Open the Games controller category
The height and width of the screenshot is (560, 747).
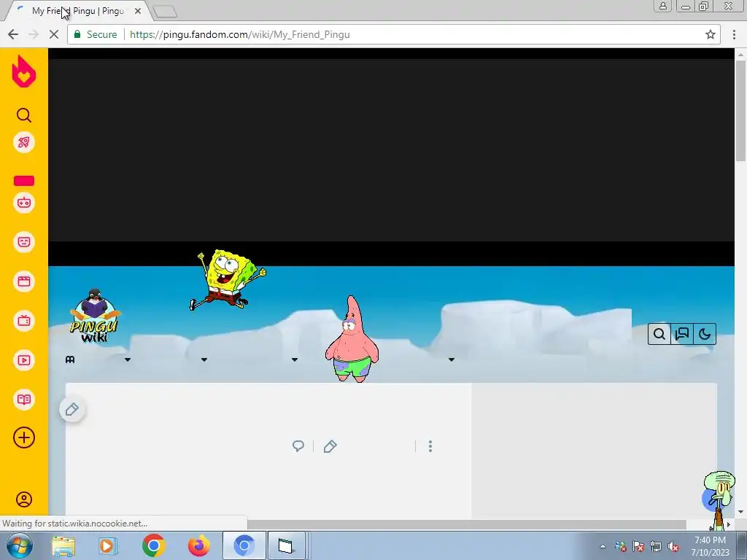tap(24, 203)
